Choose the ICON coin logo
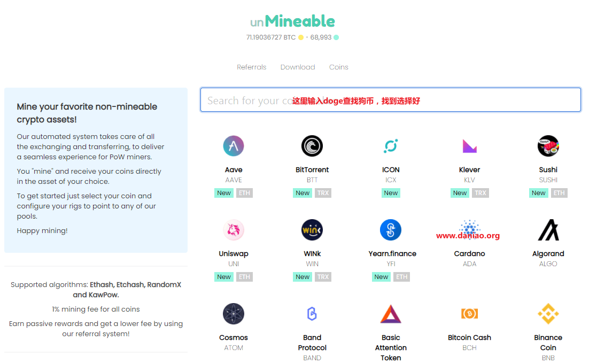 click(x=391, y=146)
